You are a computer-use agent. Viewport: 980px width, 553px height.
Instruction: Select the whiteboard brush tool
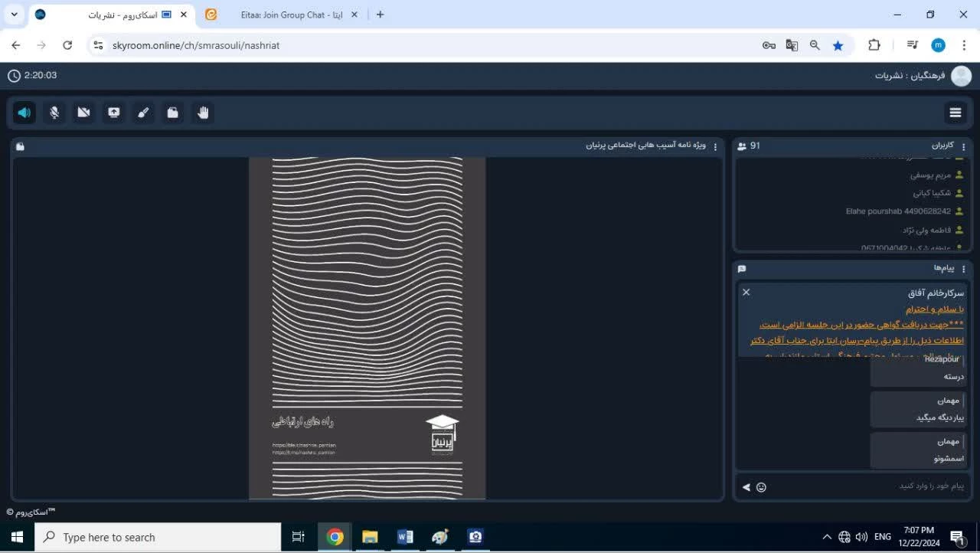tap(143, 113)
